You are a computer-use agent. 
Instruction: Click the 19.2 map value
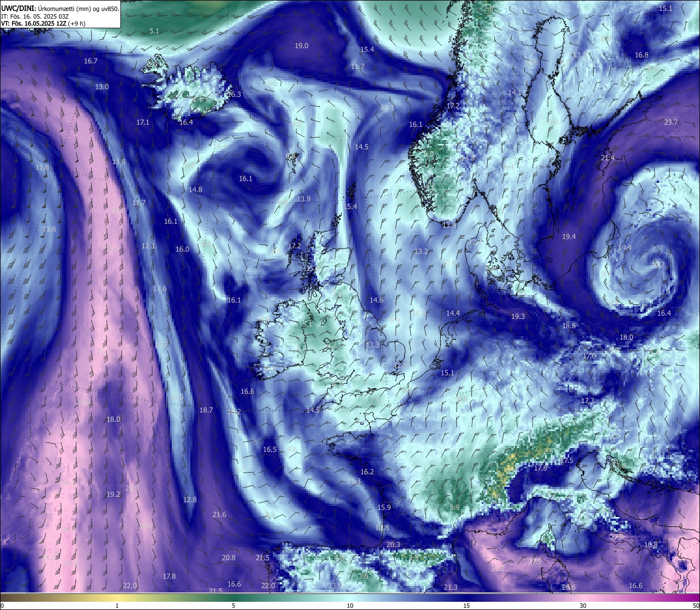113,495
